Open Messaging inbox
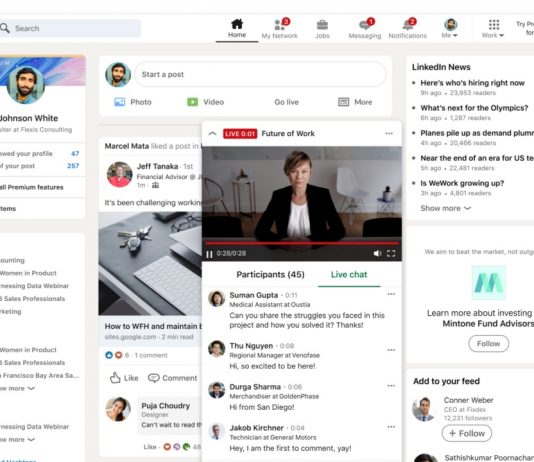Screen dimensions: 534x462 click(x=365, y=28)
